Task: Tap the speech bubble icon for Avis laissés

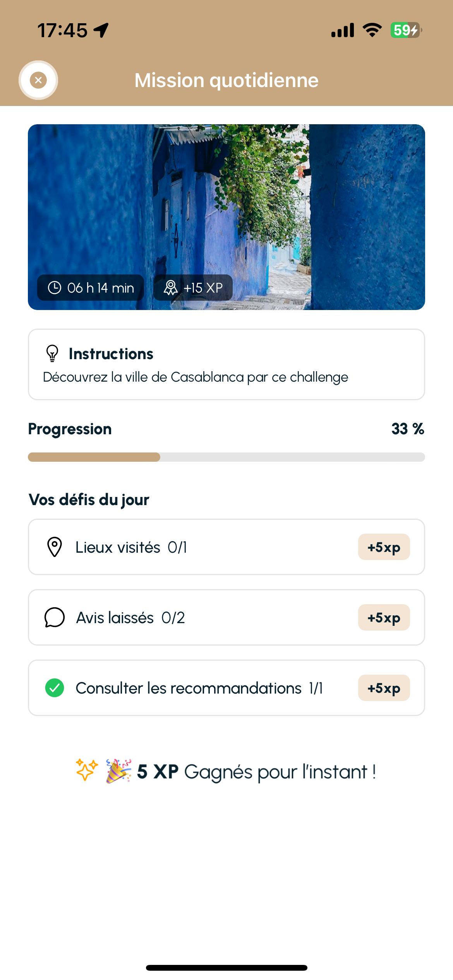Action: (55, 617)
